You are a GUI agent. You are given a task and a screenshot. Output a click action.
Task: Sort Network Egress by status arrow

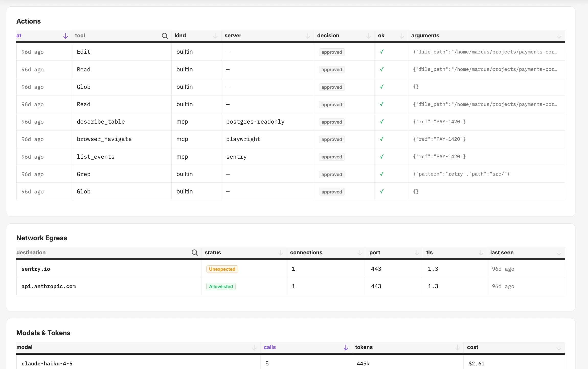[x=281, y=253]
